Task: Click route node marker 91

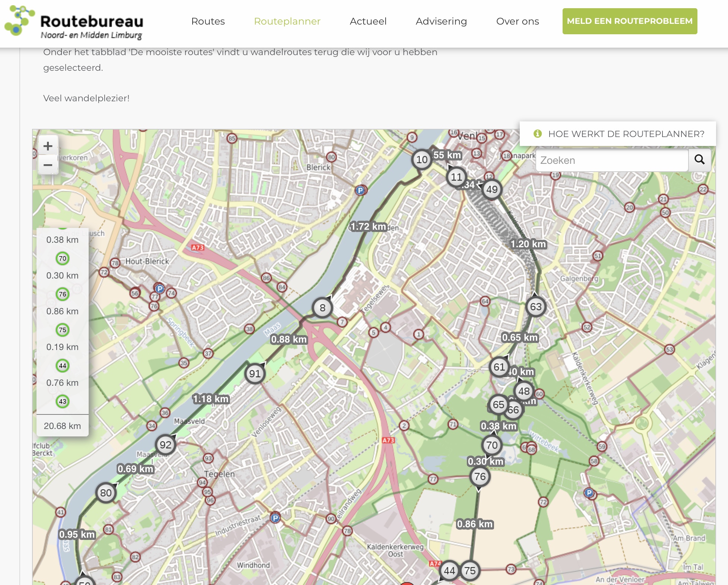Action: coord(255,373)
